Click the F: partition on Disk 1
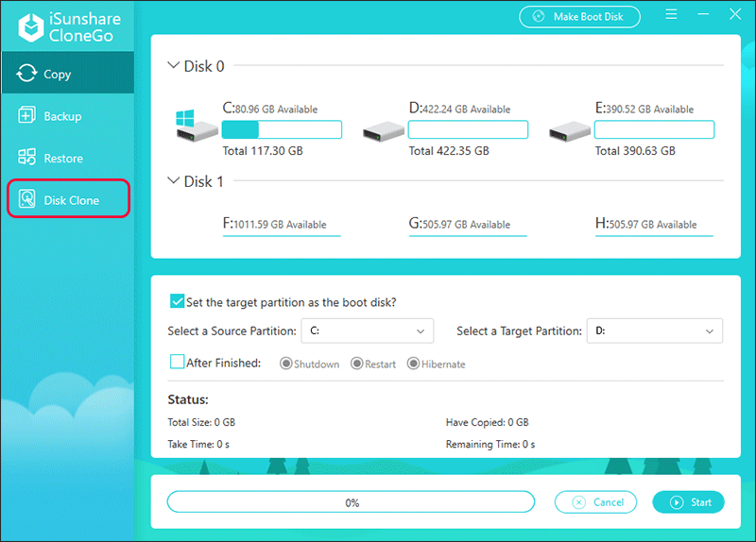 tap(281, 225)
